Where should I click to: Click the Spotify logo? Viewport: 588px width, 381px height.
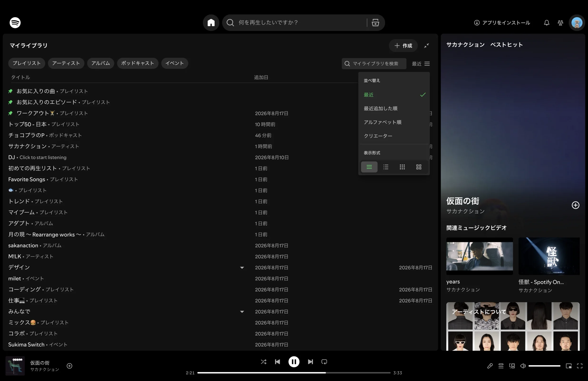[x=15, y=23]
